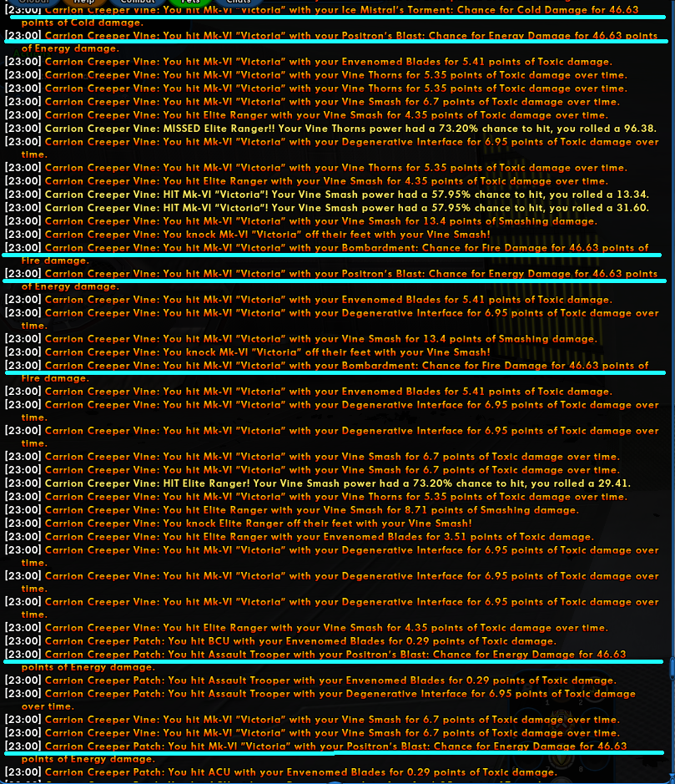
Task: Select Elite Ranger Envenomed Blades 3.51 line
Action: tap(300, 537)
